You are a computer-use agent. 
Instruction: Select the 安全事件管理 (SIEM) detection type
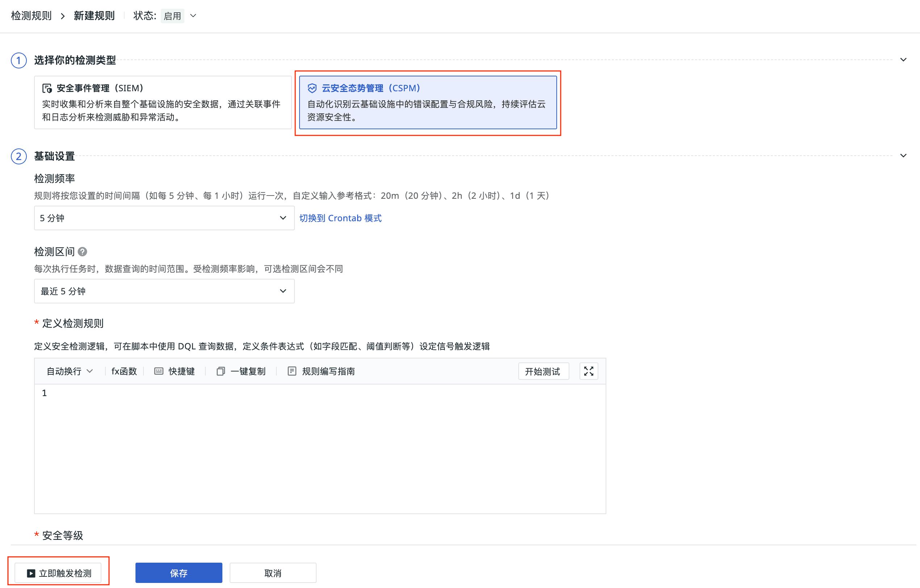point(163,102)
